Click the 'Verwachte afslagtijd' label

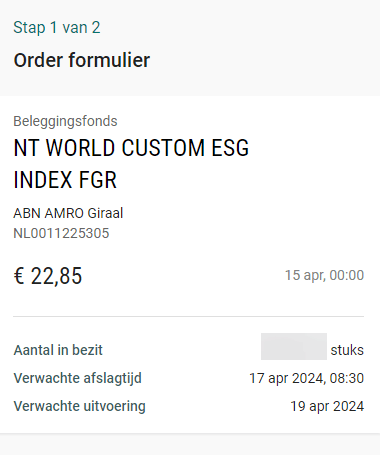tap(78, 378)
